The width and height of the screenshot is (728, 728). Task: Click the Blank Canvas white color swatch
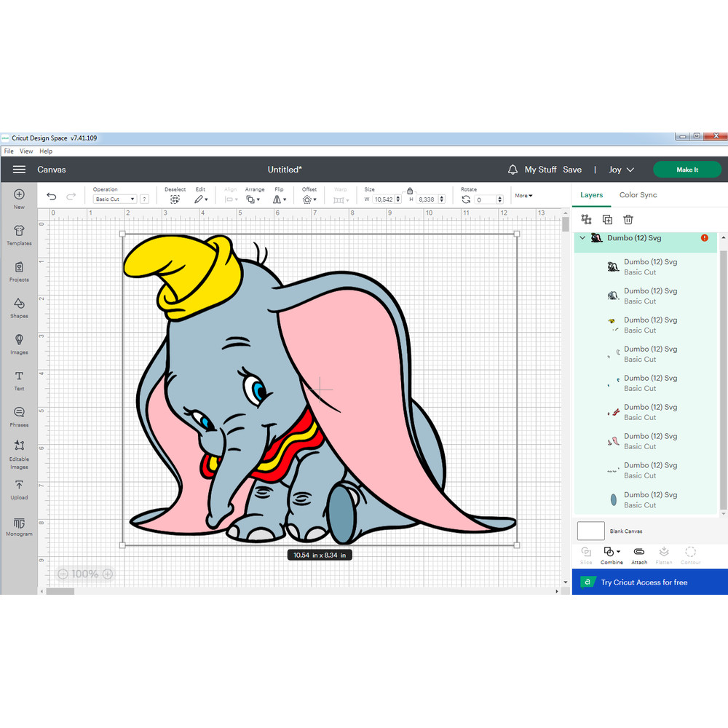[591, 531]
